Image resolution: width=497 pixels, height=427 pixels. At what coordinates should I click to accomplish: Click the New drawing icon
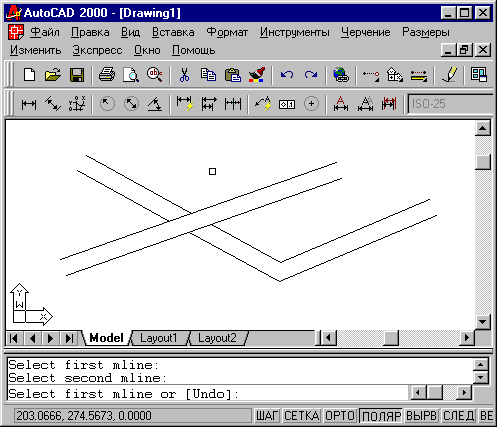(x=29, y=75)
